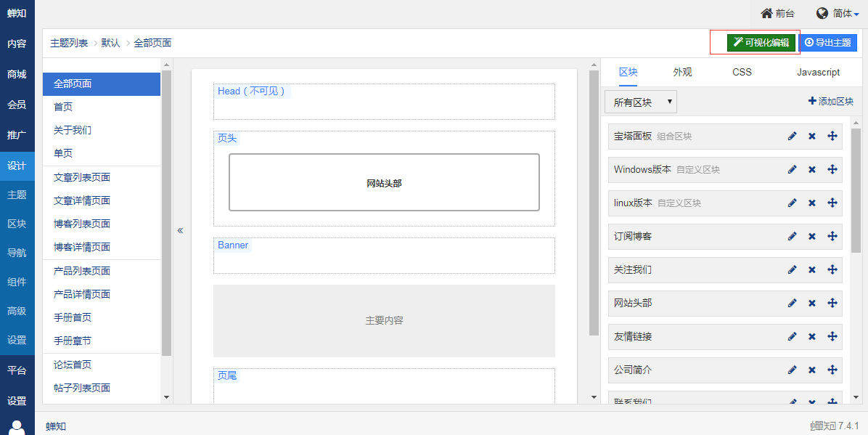The image size is (868, 435).
Task: Collapse the page list with « arrow
Action: tap(180, 231)
